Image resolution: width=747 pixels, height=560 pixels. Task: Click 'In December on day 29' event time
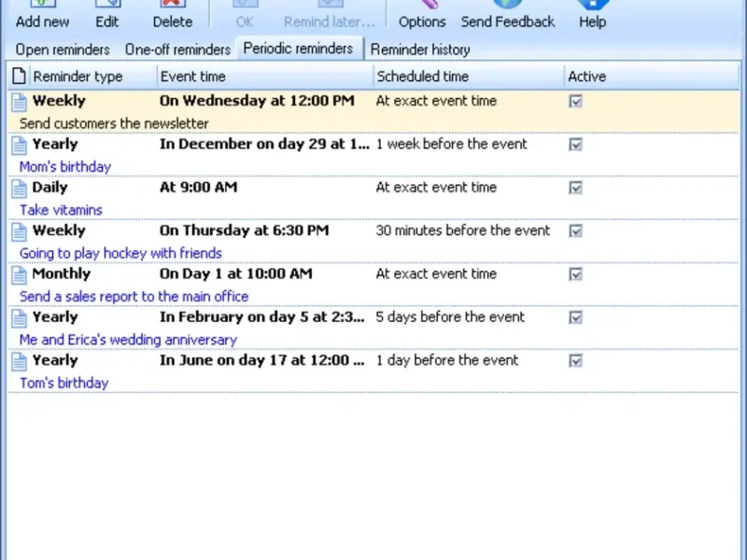(264, 145)
